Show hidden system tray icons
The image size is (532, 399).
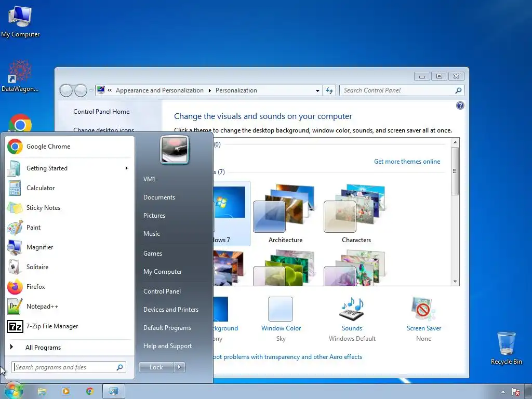pyautogui.click(x=503, y=392)
